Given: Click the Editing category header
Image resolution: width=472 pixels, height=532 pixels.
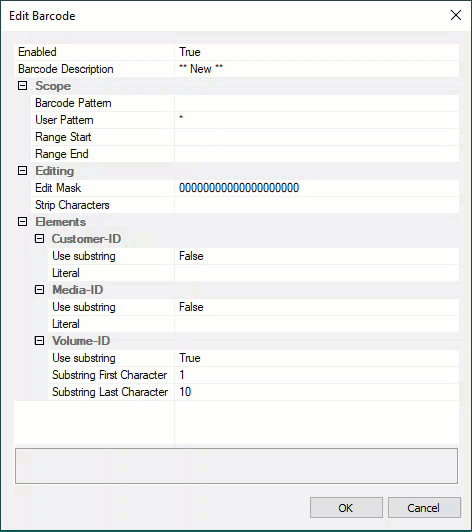Looking at the screenshot, I should pyautogui.click(x=55, y=171).
